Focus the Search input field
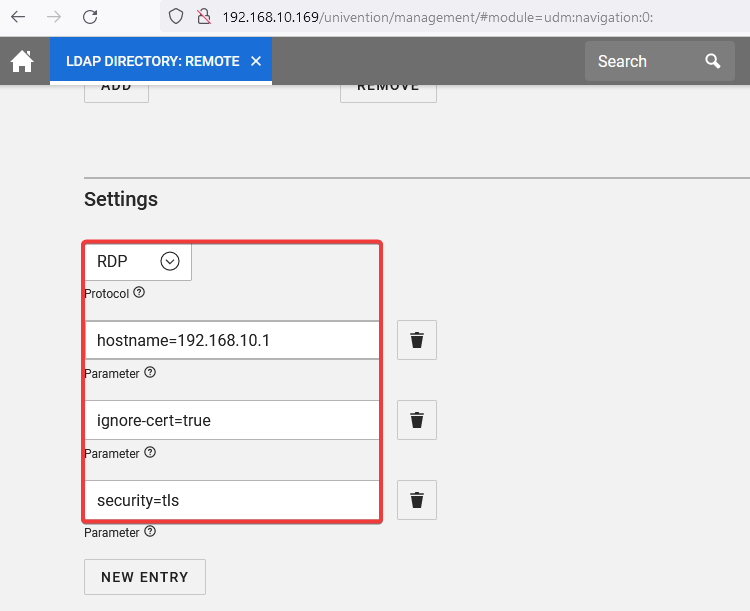The width and height of the screenshot is (750, 611). click(x=643, y=61)
